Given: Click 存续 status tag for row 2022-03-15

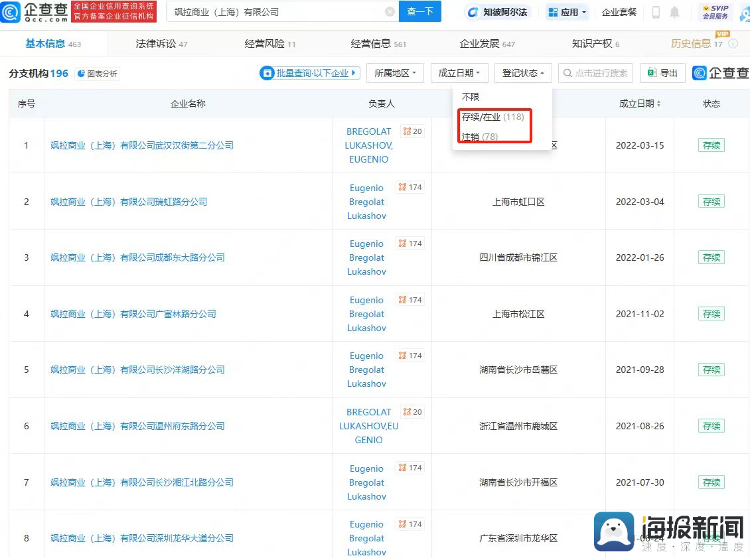Looking at the screenshot, I should coord(711,145).
